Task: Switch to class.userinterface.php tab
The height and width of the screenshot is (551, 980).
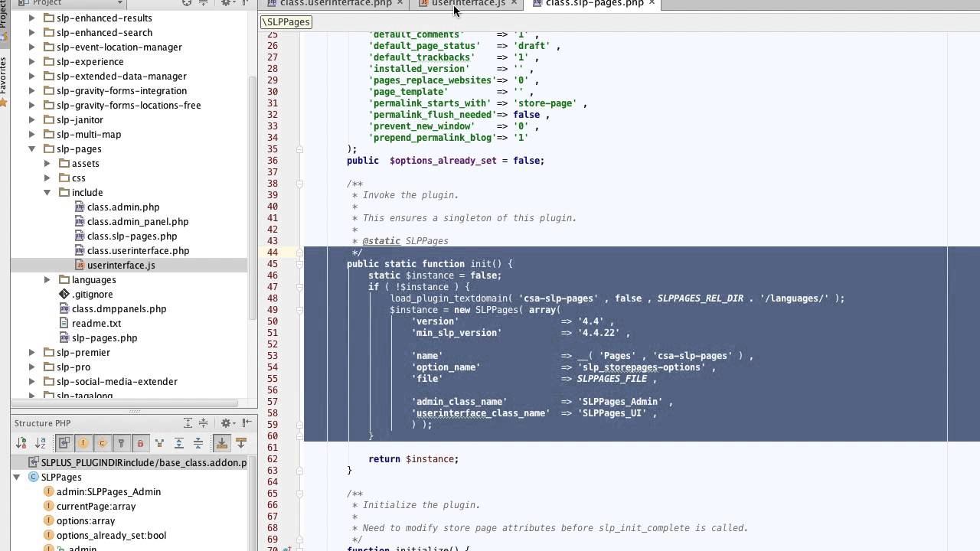Action: pyautogui.click(x=335, y=3)
